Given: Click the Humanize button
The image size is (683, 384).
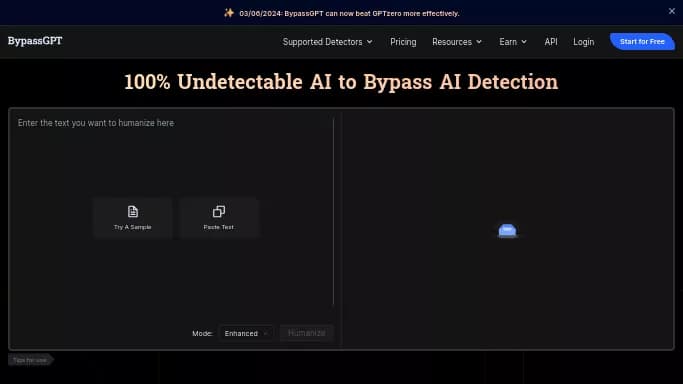Looking at the screenshot, I should click(306, 333).
